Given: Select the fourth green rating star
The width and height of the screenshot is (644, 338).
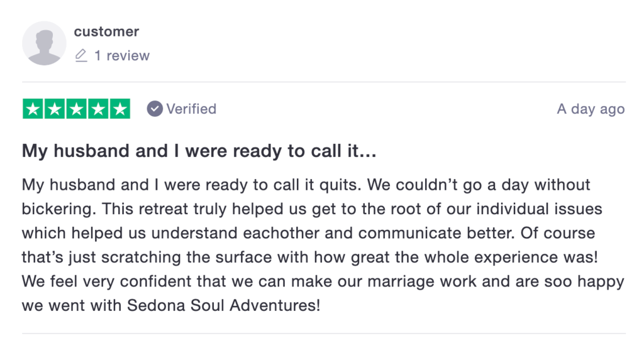Looking at the screenshot, I should click(x=97, y=109).
